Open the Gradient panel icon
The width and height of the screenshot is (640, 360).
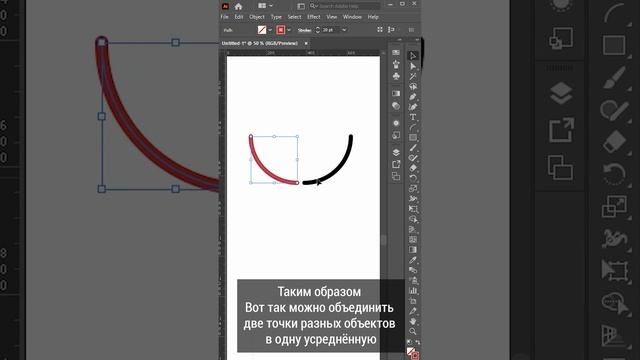coord(396,93)
